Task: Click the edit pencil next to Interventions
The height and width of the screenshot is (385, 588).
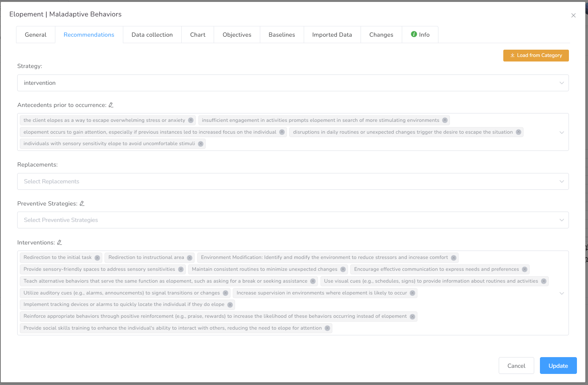Action: [x=60, y=243]
